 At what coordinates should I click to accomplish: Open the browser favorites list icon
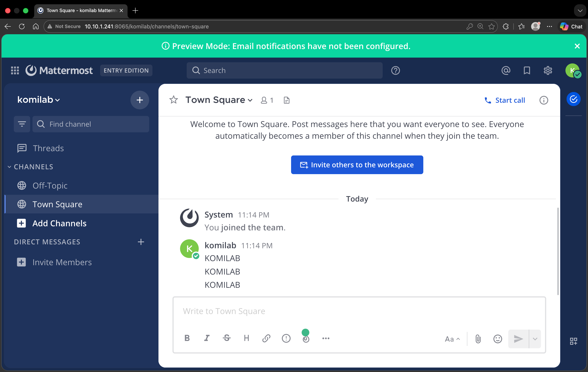pos(521,26)
